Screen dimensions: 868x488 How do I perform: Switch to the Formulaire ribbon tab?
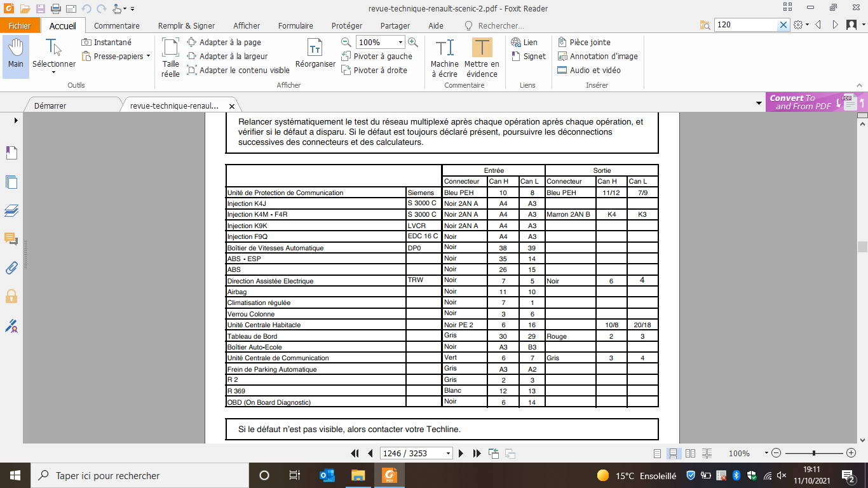[295, 26]
